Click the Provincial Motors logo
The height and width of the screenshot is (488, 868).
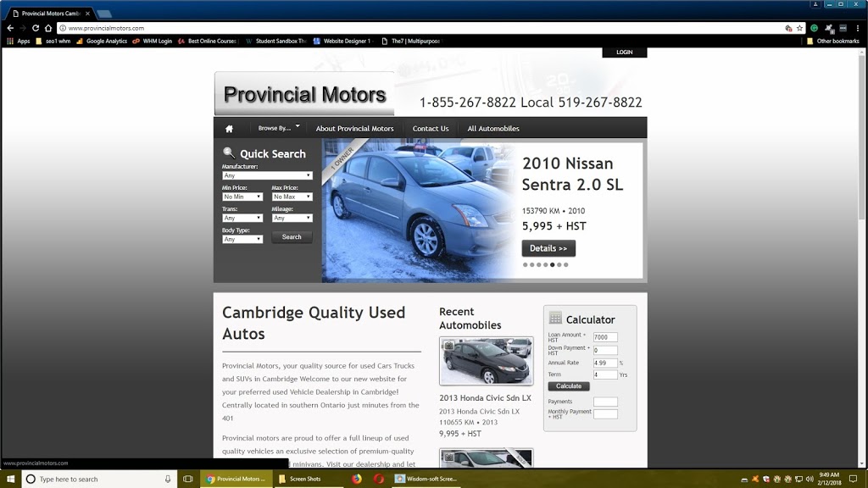click(x=304, y=94)
